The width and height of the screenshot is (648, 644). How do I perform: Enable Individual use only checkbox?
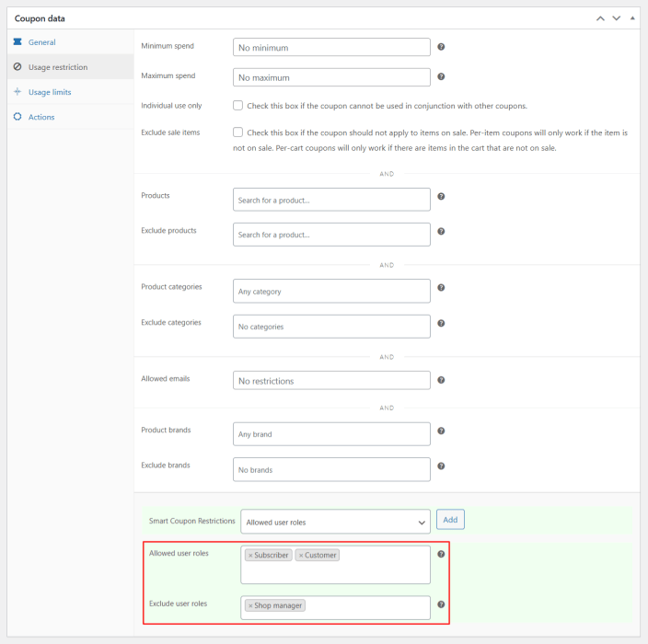click(x=237, y=105)
